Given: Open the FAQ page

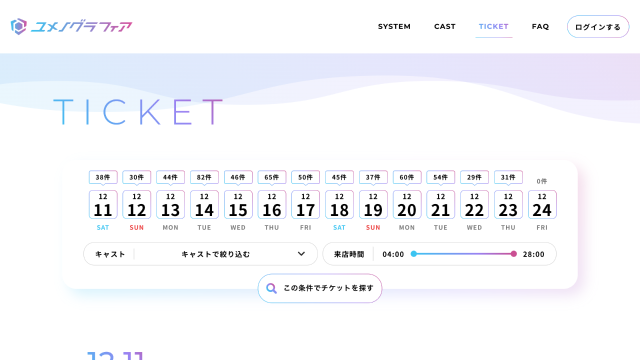Looking at the screenshot, I should click(540, 27).
